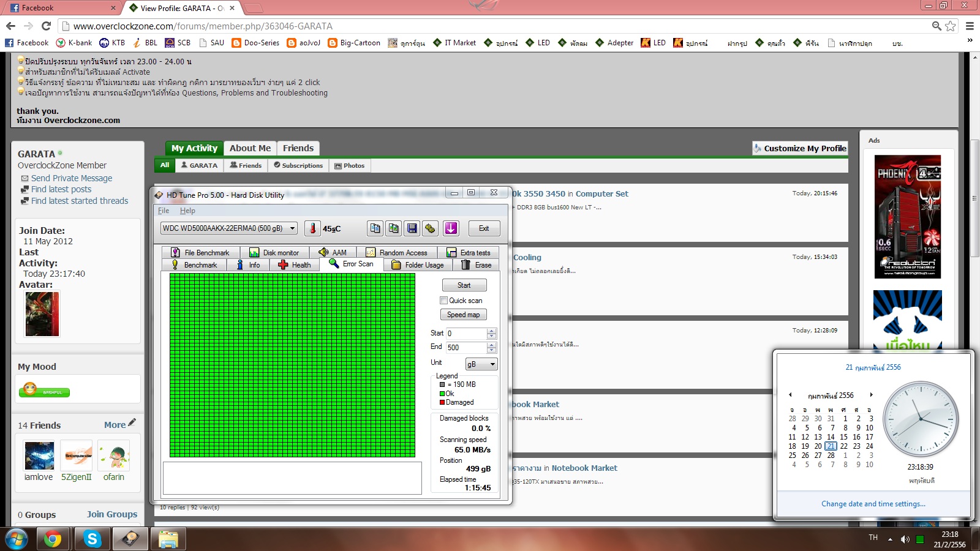
Task: Open the Extra tests tab
Action: coord(469,252)
